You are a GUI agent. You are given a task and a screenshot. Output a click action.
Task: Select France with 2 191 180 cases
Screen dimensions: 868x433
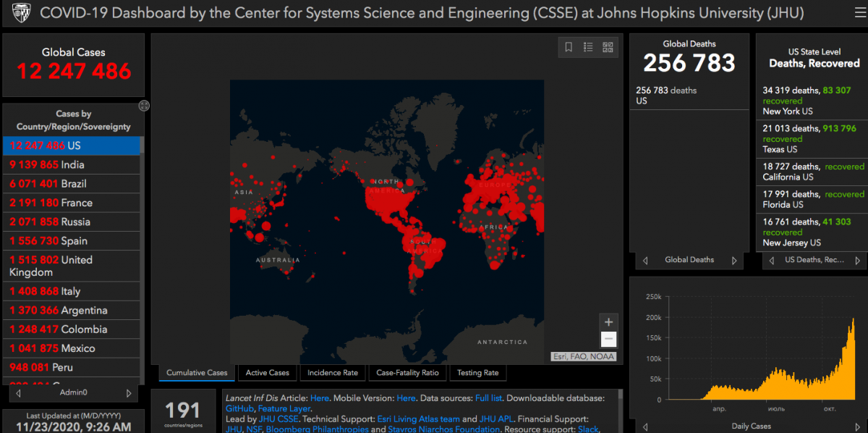[x=71, y=203]
